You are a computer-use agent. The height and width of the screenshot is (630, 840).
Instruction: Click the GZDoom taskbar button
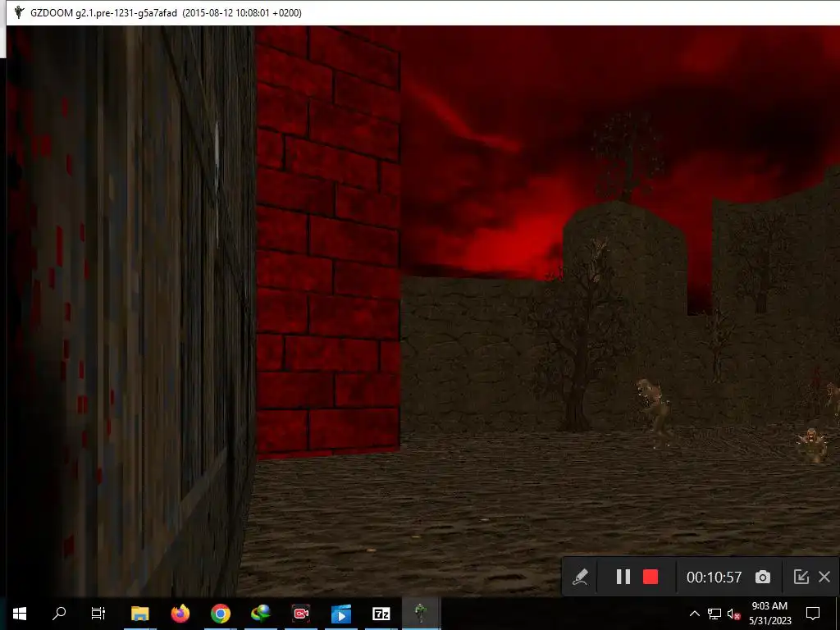[421, 614]
